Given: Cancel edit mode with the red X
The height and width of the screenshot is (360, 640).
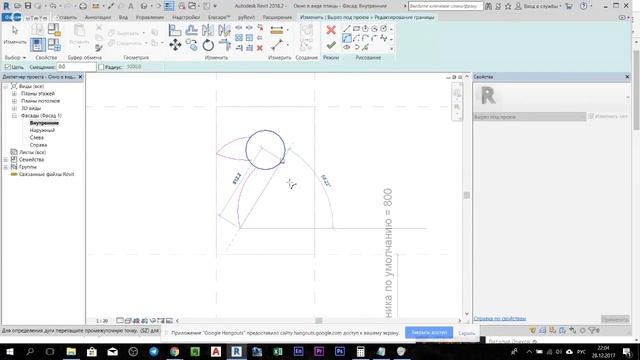Looking at the screenshot, I should coord(331,30).
